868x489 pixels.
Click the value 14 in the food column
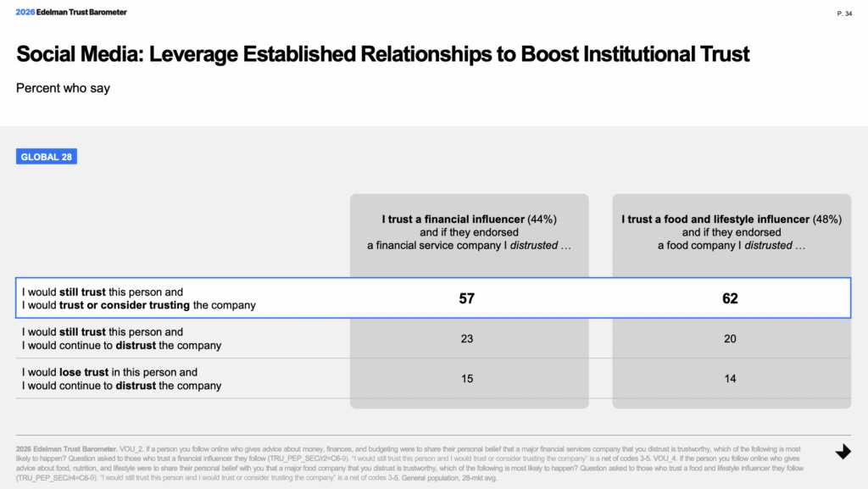[x=731, y=379]
